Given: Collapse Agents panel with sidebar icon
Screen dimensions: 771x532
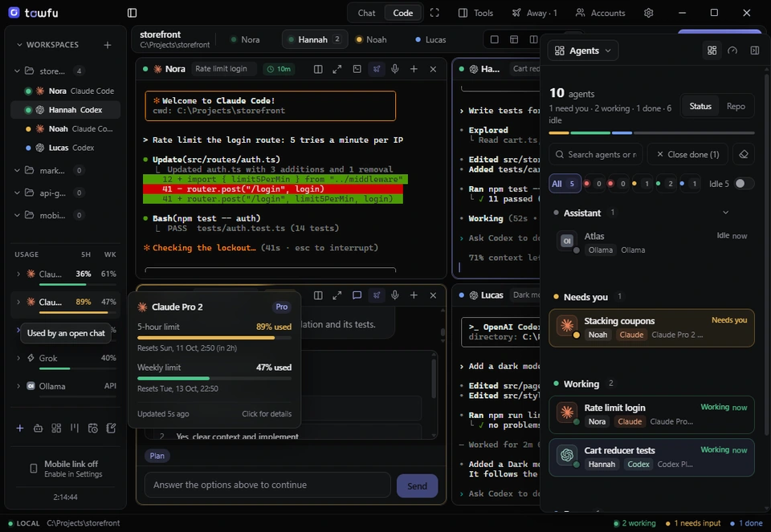Looking at the screenshot, I should click(755, 51).
